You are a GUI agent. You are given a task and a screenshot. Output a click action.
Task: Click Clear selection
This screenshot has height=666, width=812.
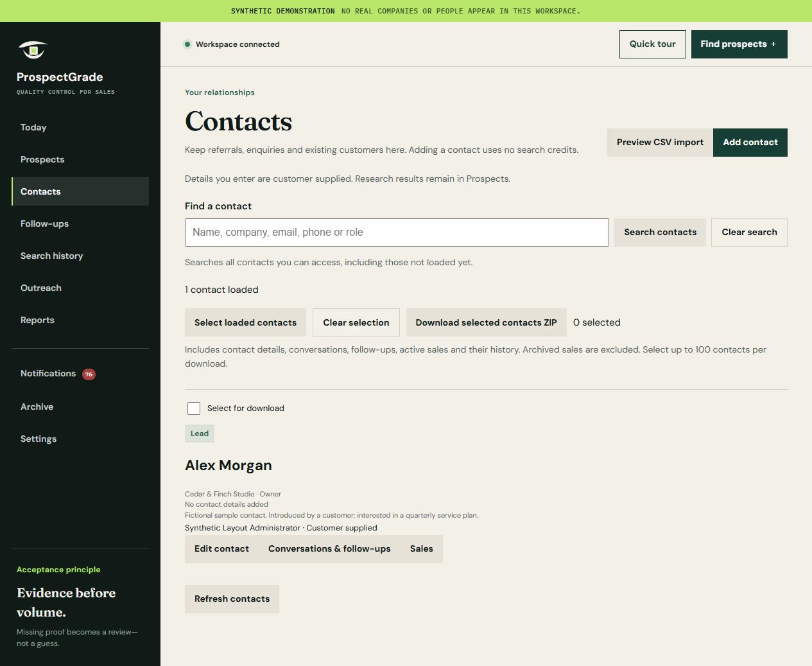(356, 322)
